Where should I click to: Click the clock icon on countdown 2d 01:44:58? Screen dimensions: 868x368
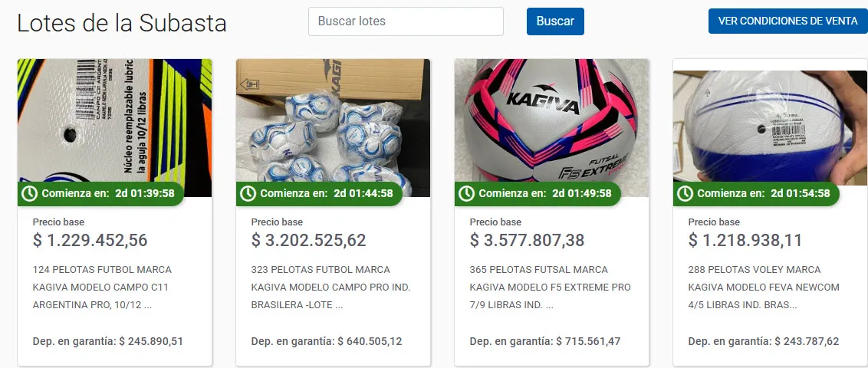[x=248, y=193]
